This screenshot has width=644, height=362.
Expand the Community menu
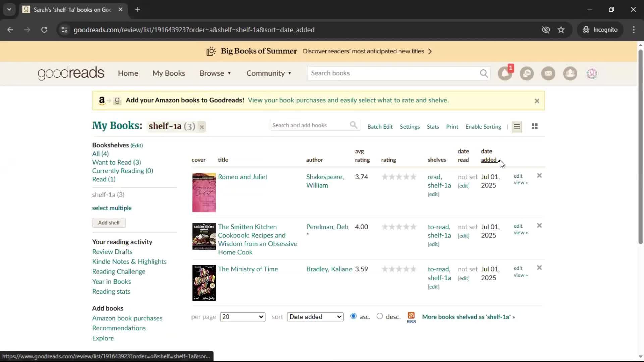point(269,73)
